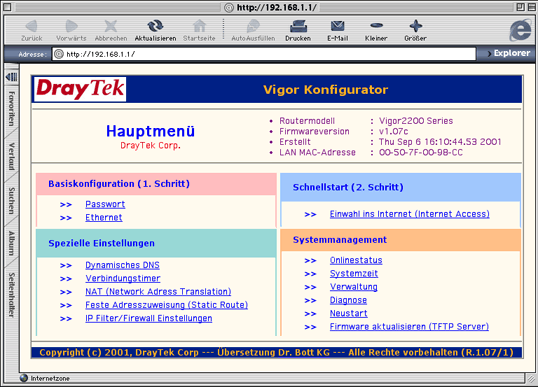Image resolution: width=538 pixels, height=387 pixels.
Task: Open the E-Mail toolbar icon
Action: coord(338,26)
